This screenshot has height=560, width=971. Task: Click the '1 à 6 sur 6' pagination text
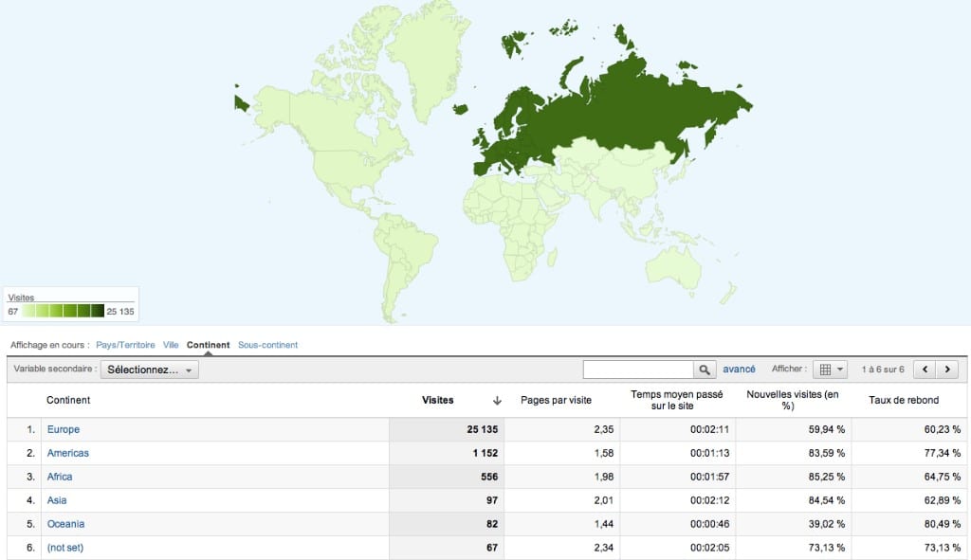(x=883, y=370)
